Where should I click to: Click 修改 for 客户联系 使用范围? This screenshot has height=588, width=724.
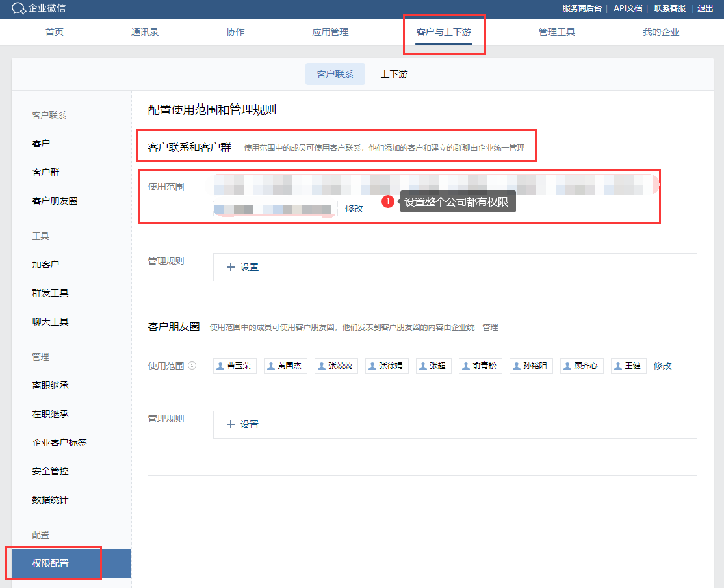354,209
